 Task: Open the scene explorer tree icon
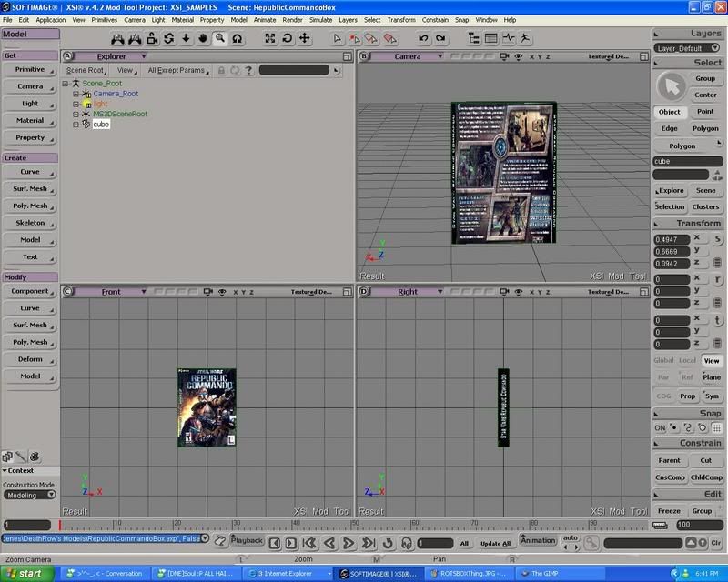473,38
